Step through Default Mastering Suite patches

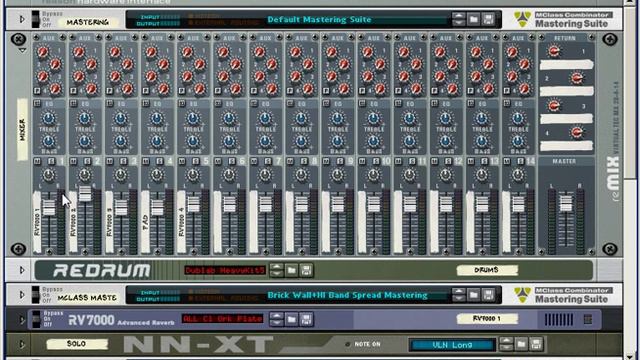pyautogui.click(x=459, y=19)
